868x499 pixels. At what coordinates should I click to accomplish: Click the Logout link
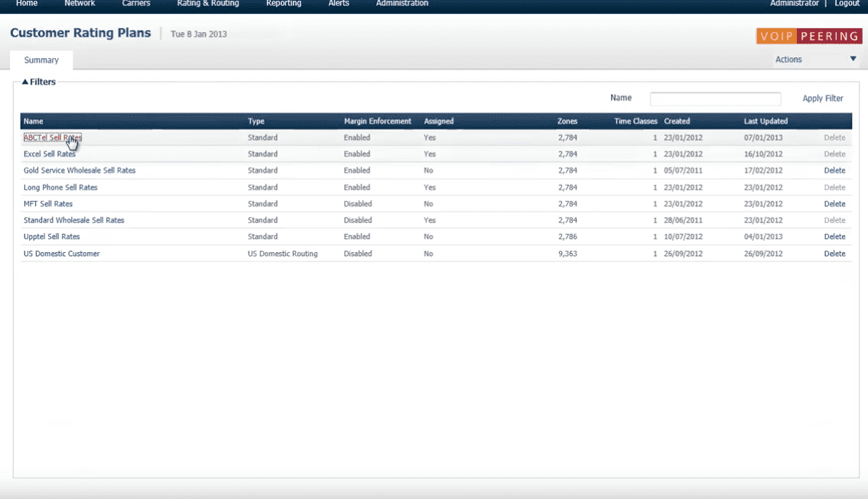pos(847,4)
